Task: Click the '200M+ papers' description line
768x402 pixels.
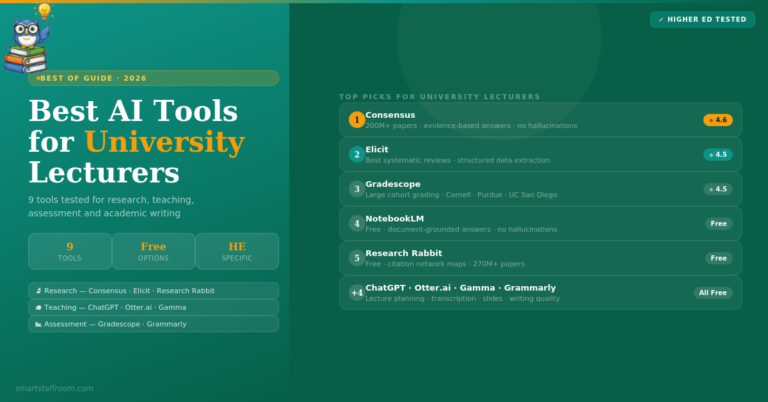Action: (x=471, y=126)
